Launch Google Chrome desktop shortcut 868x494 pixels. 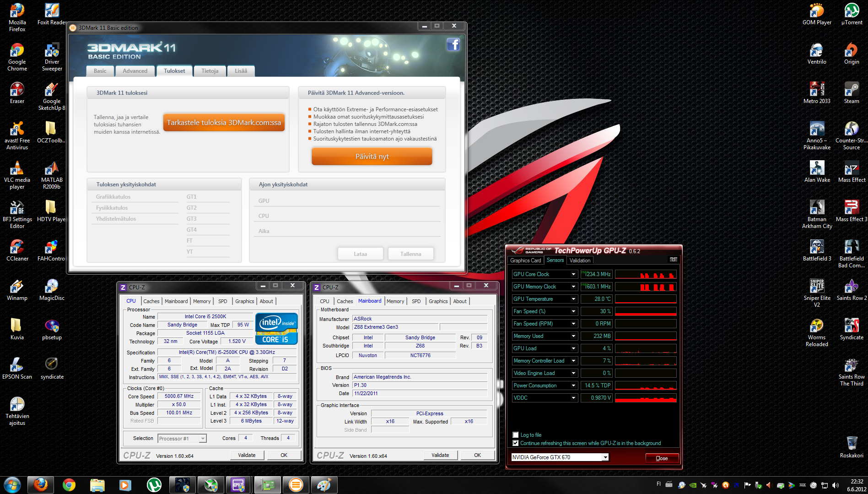(x=17, y=57)
